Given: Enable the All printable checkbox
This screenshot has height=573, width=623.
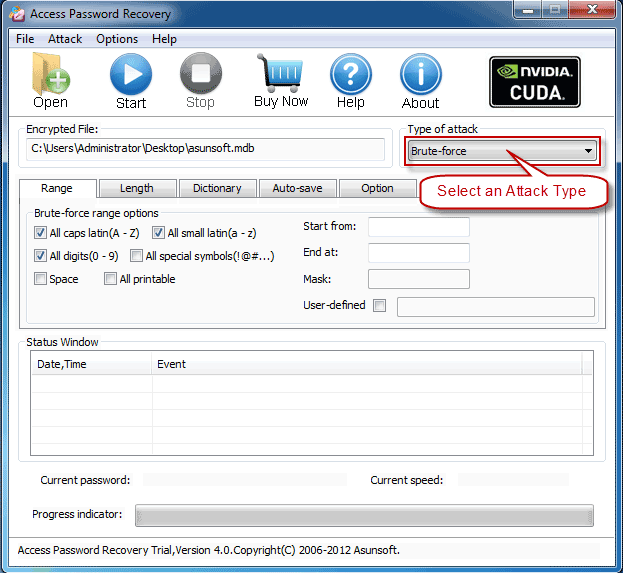Looking at the screenshot, I should coord(110,279).
